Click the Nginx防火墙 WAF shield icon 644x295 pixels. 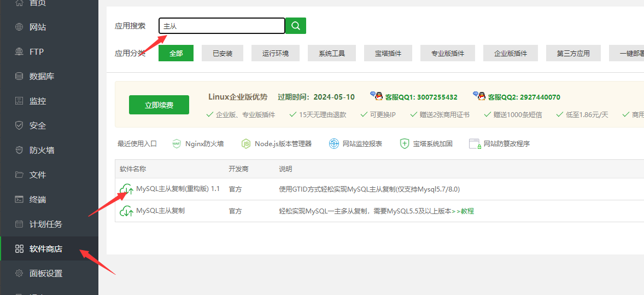[x=176, y=143]
